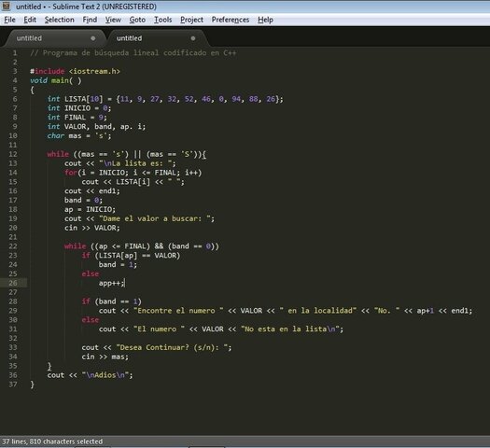Click the 'else' keyword on line 30
The image size is (490, 448).
[91, 320]
